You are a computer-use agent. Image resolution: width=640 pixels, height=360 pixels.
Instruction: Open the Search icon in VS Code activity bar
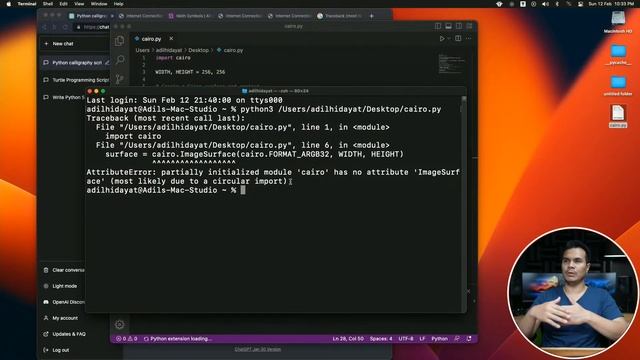click(x=120, y=60)
